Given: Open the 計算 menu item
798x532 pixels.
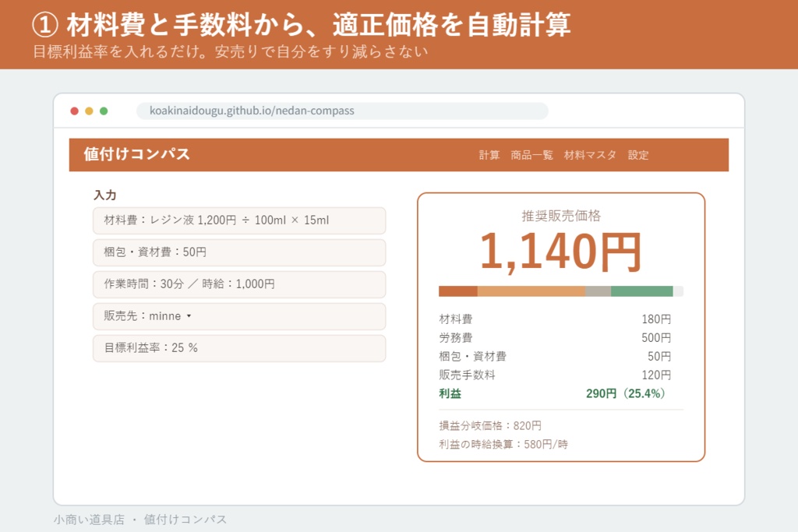Looking at the screenshot, I should 489,155.
